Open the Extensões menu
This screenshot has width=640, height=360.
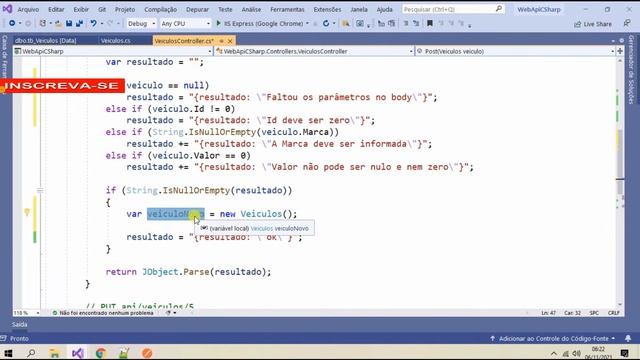tap(327, 9)
